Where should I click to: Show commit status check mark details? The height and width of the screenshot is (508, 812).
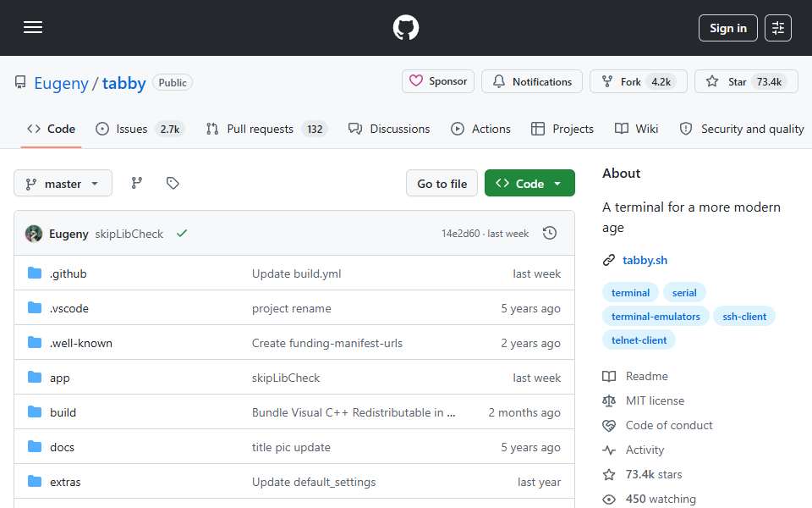[182, 234]
